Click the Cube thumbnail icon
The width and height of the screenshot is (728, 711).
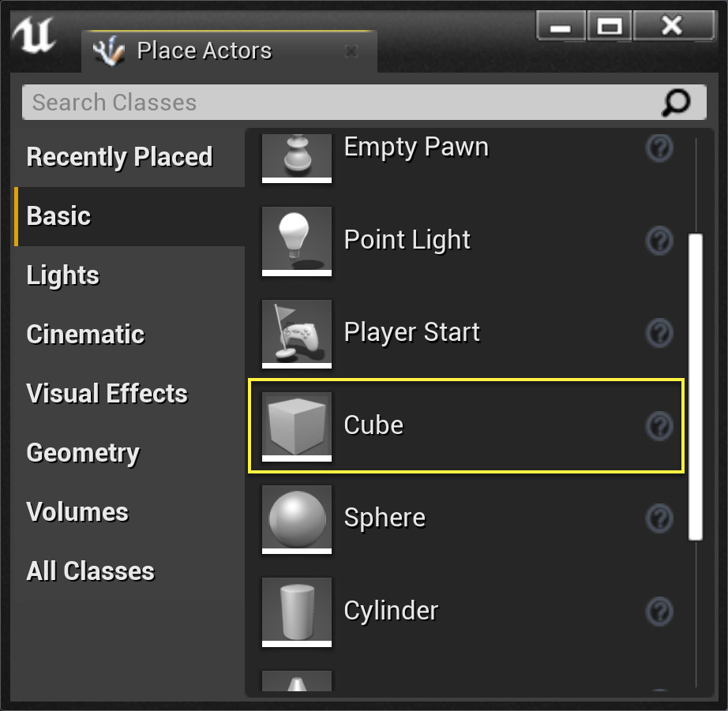[x=296, y=425]
